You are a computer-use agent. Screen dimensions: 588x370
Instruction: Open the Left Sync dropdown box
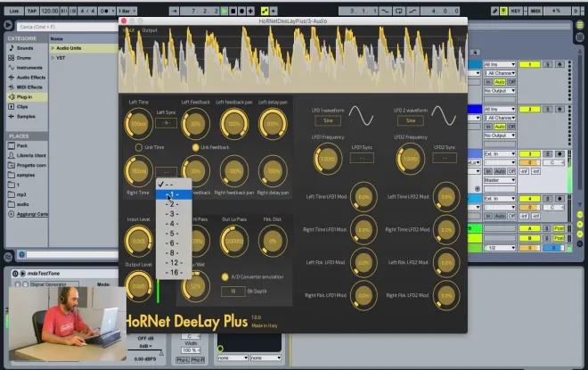coord(166,123)
